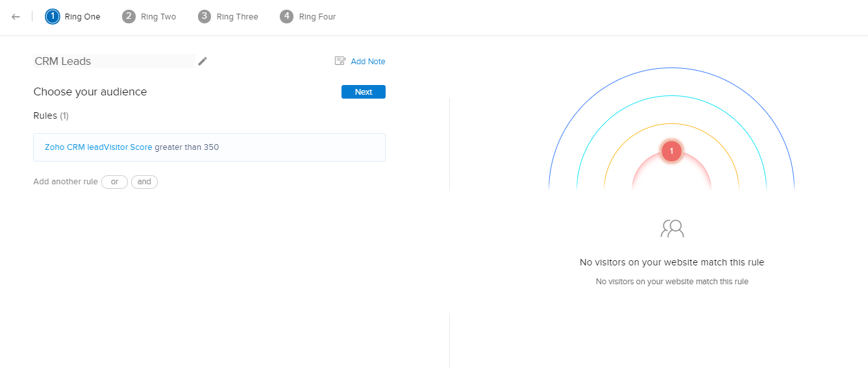Click the 'Rules (1)' label
The image size is (868, 379).
point(51,116)
